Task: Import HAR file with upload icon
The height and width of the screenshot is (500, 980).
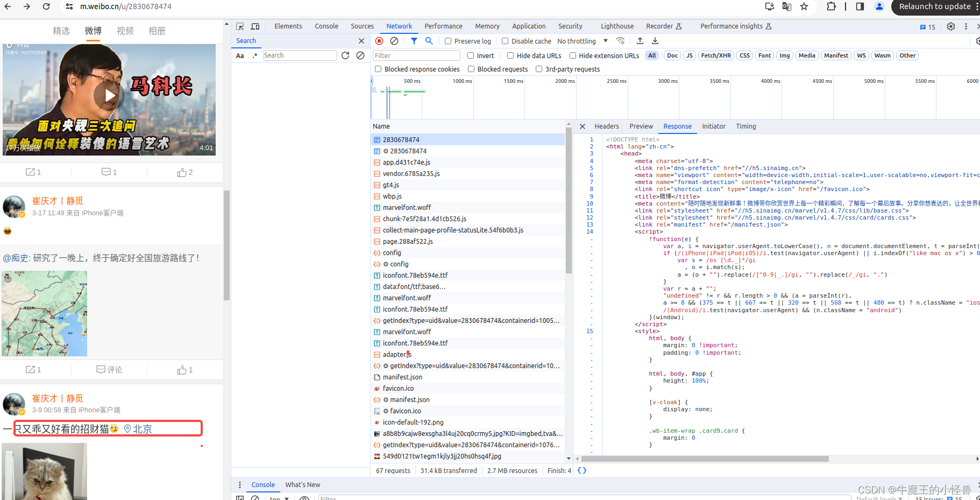Action: pos(640,41)
